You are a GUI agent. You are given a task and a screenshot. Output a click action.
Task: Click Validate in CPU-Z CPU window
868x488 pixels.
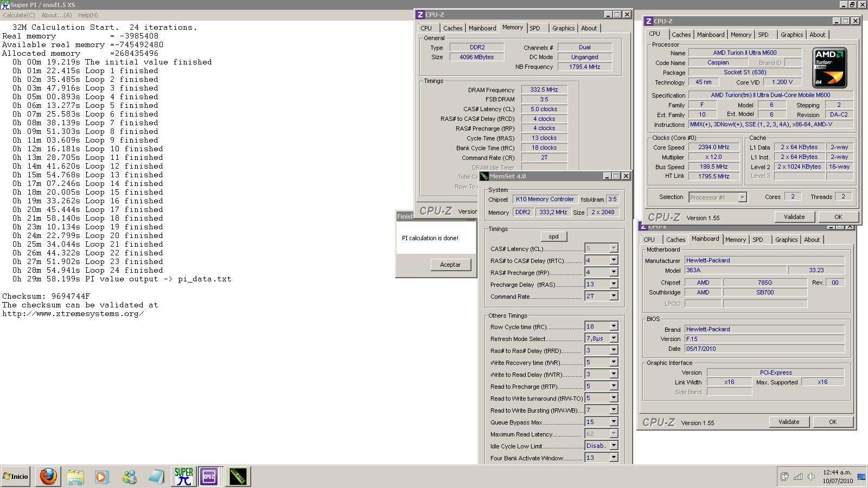(x=794, y=217)
